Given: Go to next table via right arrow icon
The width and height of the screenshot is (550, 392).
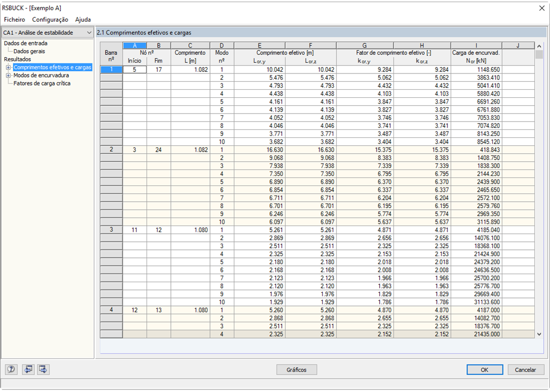Looking at the screenshot, I should [43, 369].
